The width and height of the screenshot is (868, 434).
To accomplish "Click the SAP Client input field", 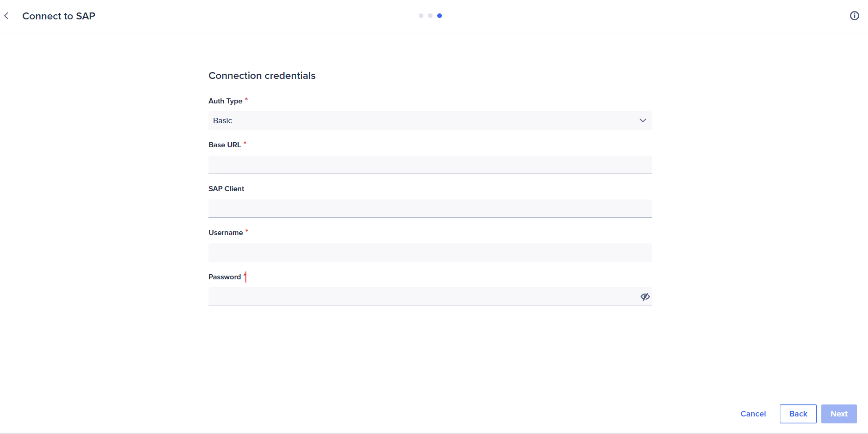I will (430, 209).
